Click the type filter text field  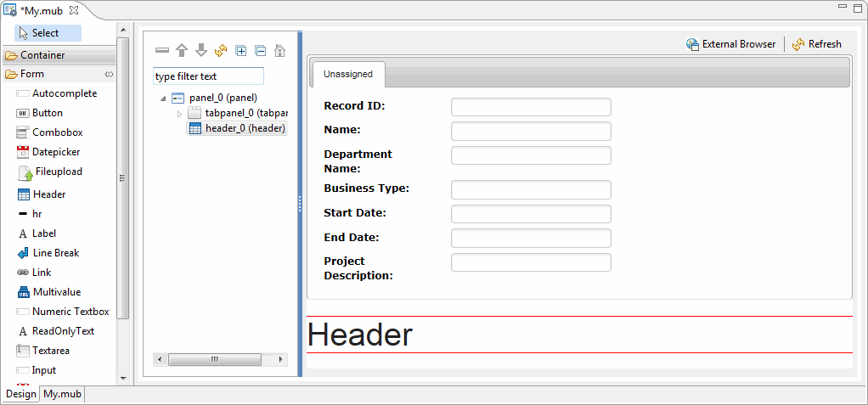(208, 76)
